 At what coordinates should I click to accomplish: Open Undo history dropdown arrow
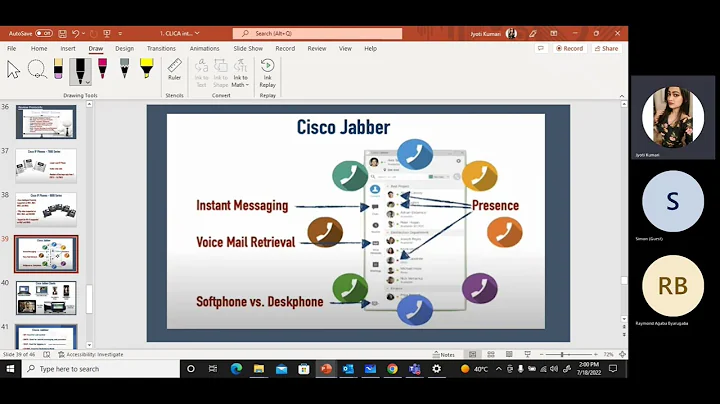tap(84, 34)
